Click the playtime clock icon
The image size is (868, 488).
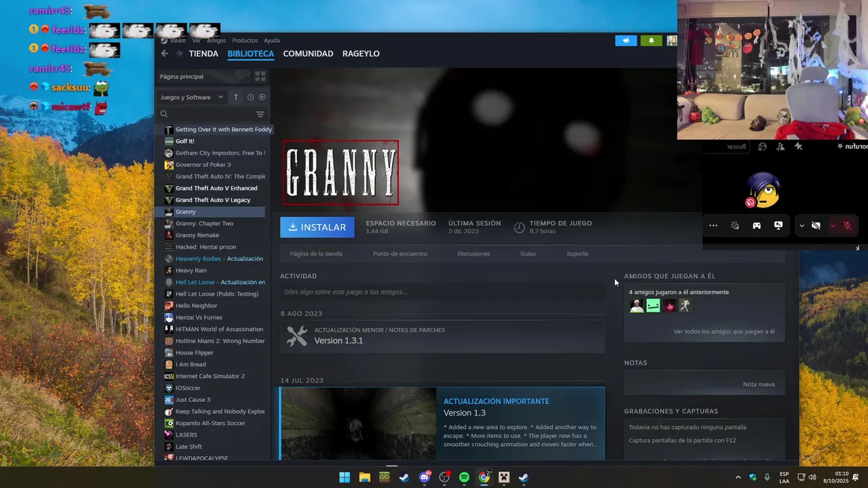pyautogui.click(x=519, y=228)
